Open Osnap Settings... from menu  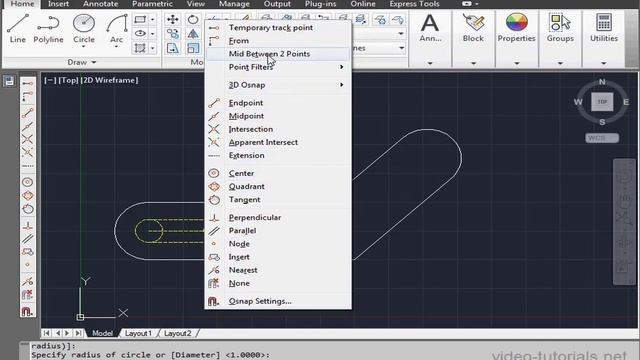coord(278,301)
